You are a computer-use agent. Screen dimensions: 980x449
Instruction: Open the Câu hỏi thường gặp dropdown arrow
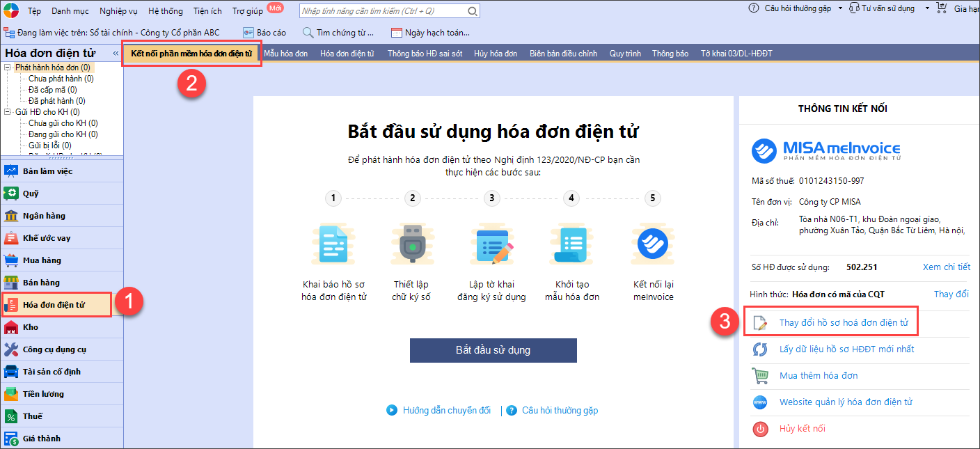(x=840, y=8)
